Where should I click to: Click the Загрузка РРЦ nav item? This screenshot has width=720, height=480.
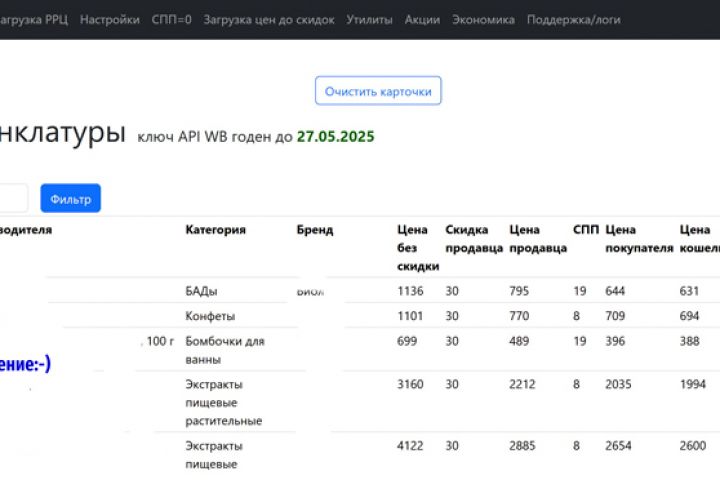(x=34, y=19)
